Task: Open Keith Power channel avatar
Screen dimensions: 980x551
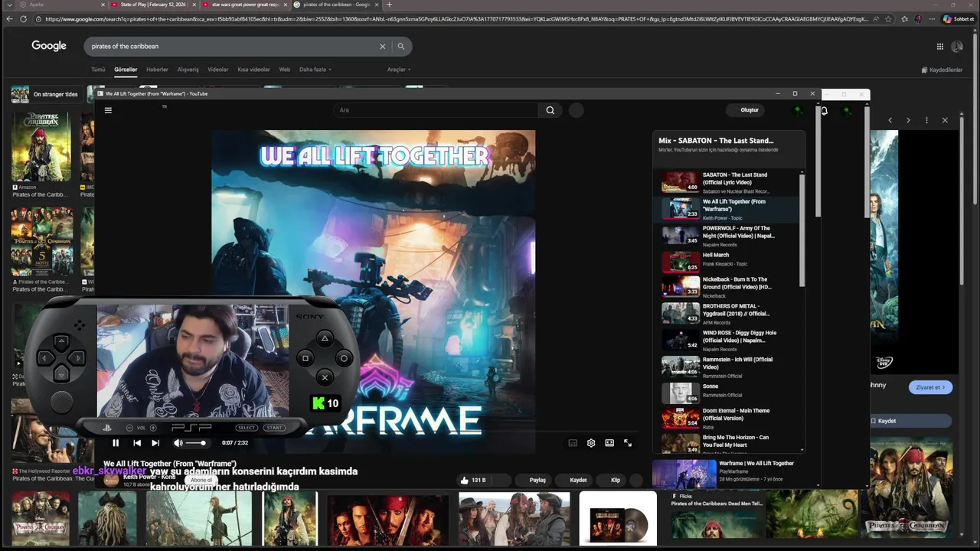Action: (x=112, y=480)
